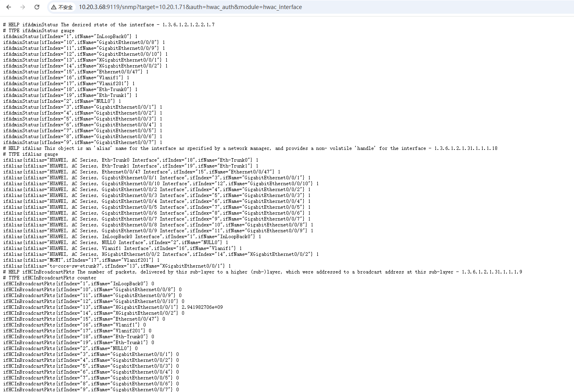Open the 不安全 site security info
574x392 pixels.
[x=65, y=7]
